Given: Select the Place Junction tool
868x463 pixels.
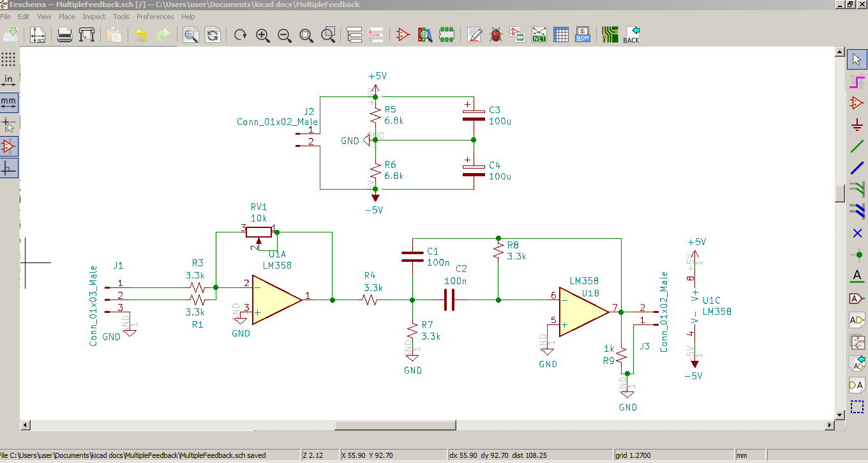Looking at the screenshot, I should [x=857, y=254].
